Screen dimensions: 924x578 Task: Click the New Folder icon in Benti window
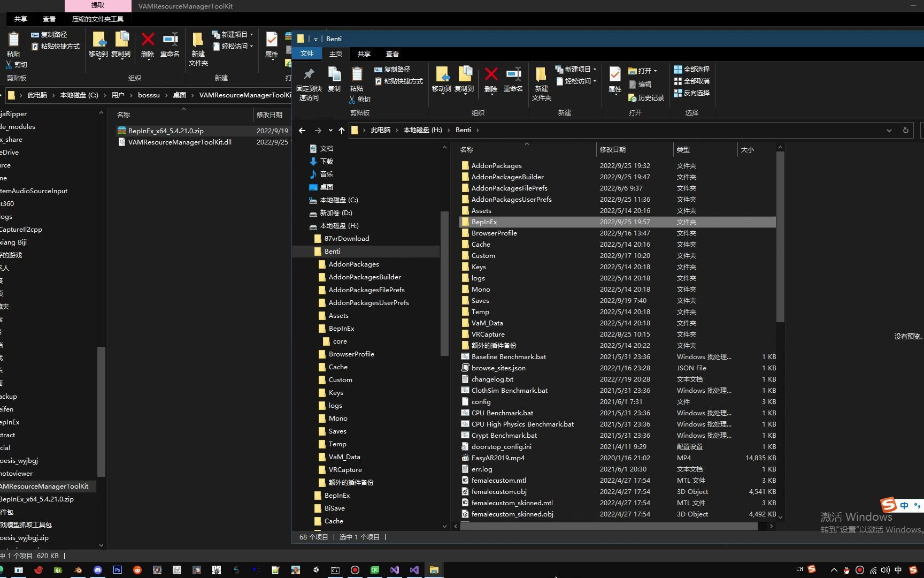pos(541,83)
